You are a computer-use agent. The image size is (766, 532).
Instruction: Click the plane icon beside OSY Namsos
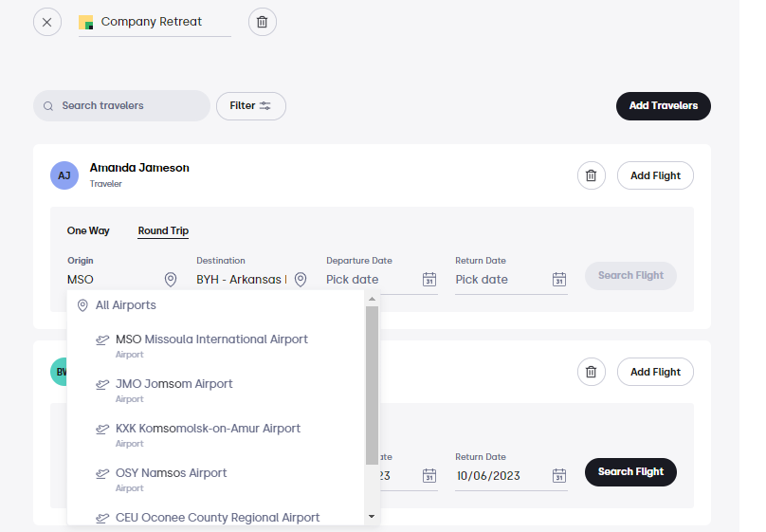click(102, 473)
